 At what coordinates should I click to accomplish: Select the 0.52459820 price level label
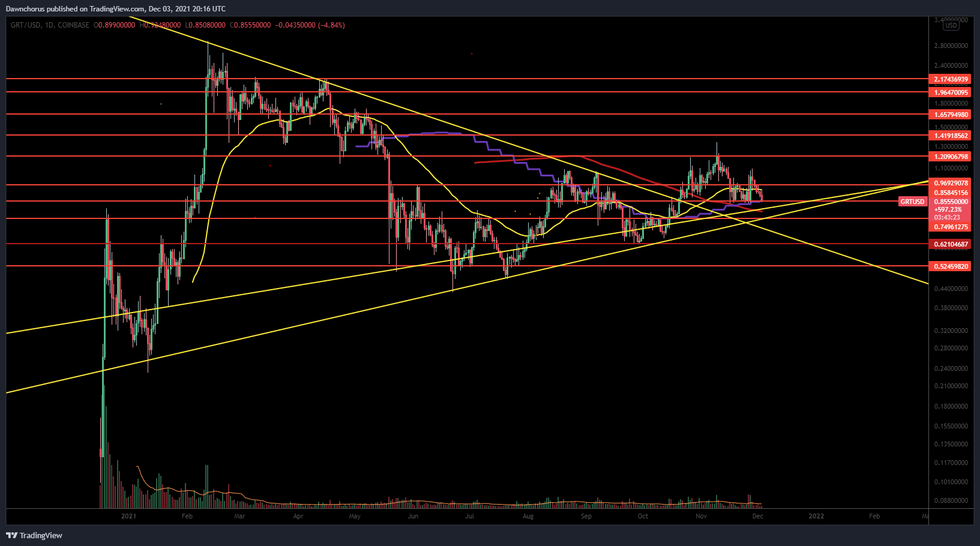pyautogui.click(x=950, y=266)
